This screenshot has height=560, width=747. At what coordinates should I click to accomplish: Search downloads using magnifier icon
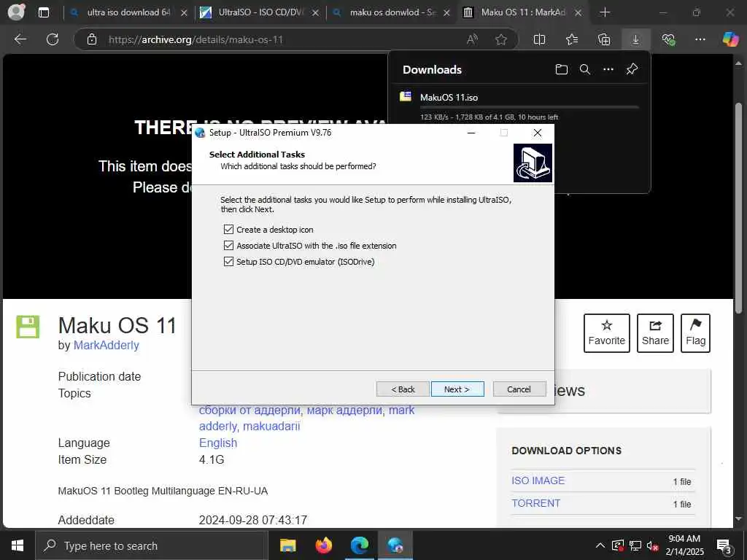[x=585, y=69]
